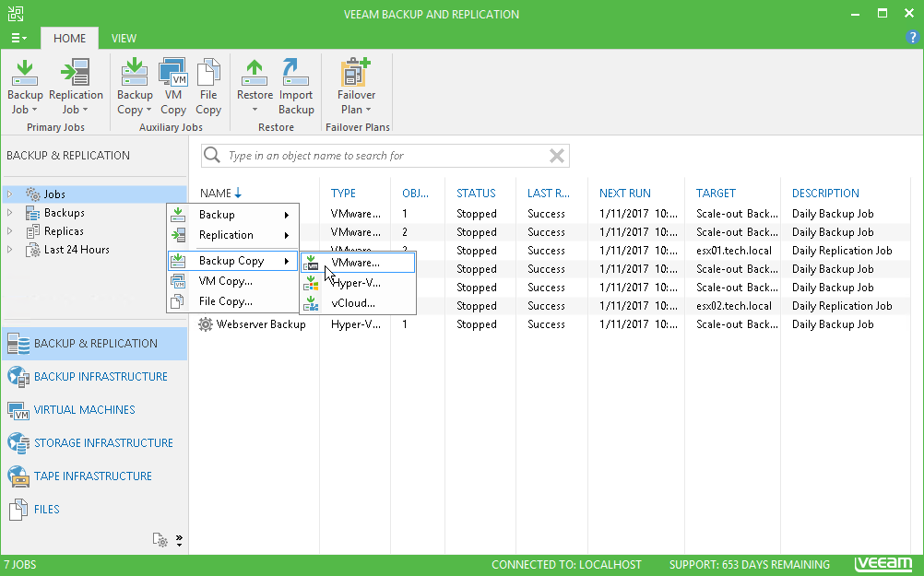The width and height of the screenshot is (924, 576).
Task: Select Hyper-V... in Backup Copy submenu
Action: click(358, 283)
